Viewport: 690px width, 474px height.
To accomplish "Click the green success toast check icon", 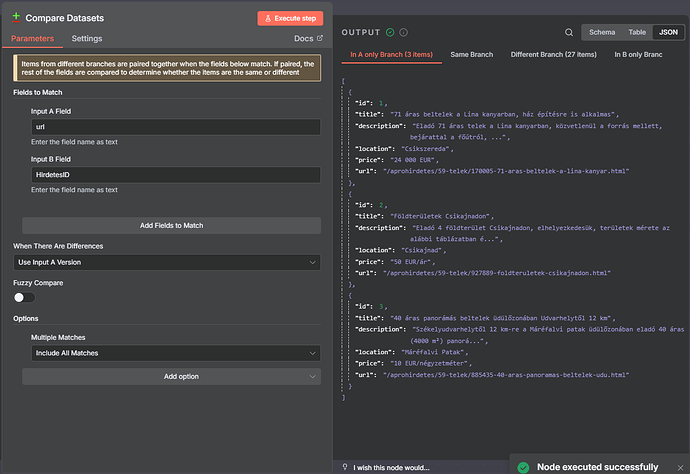I will [521, 467].
